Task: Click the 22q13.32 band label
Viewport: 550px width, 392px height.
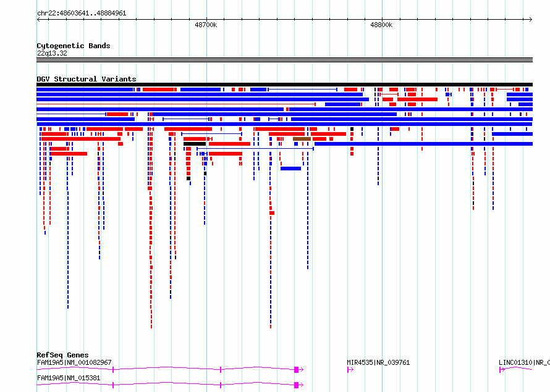Action: coord(52,53)
